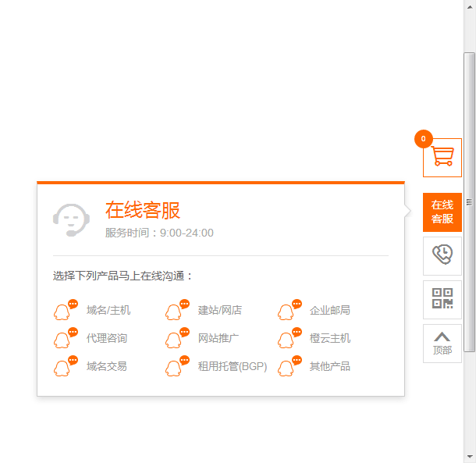Image resolution: width=476 pixels, height=463 pixels.
Task: Go back to top with 顶部 button
Action: [442, 344]
